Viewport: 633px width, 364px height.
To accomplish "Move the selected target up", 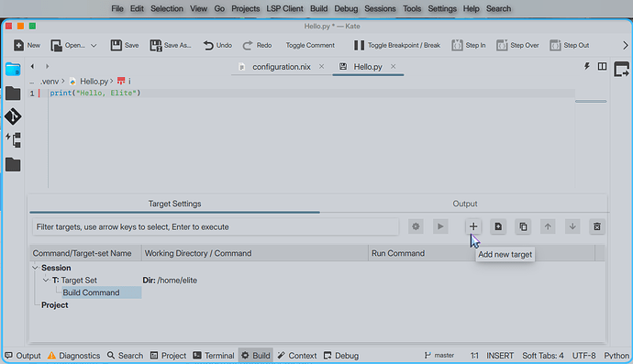I will pos(548,226).
